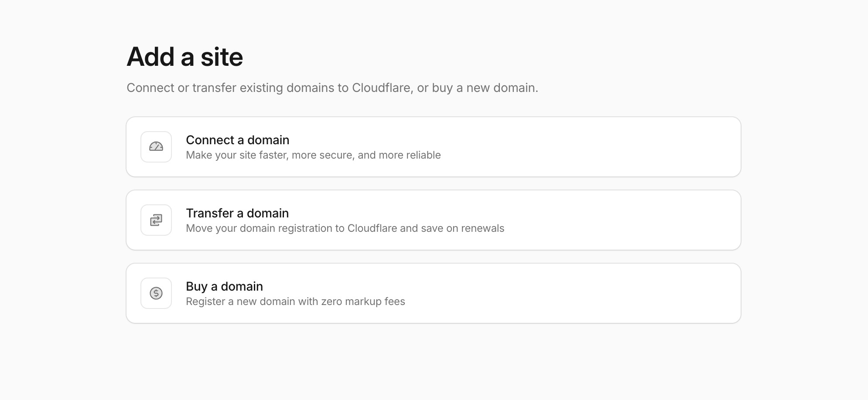Click the "Connect a domain" title text
Screen dimensions: 868x400
click(238, 140)
